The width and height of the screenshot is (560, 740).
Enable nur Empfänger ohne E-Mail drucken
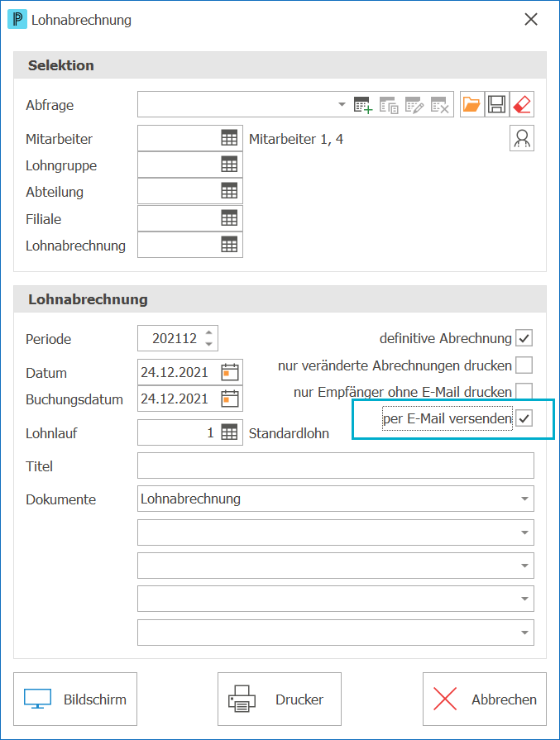click(524, 391)
